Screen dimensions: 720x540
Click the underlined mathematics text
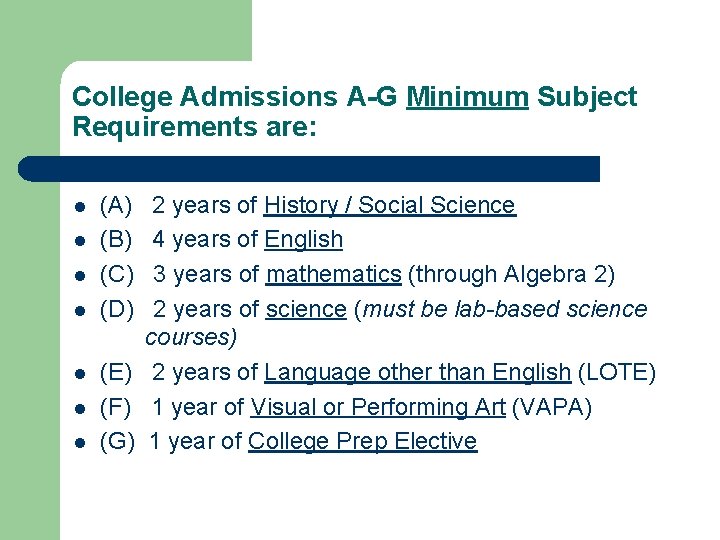tap(333, 274)
